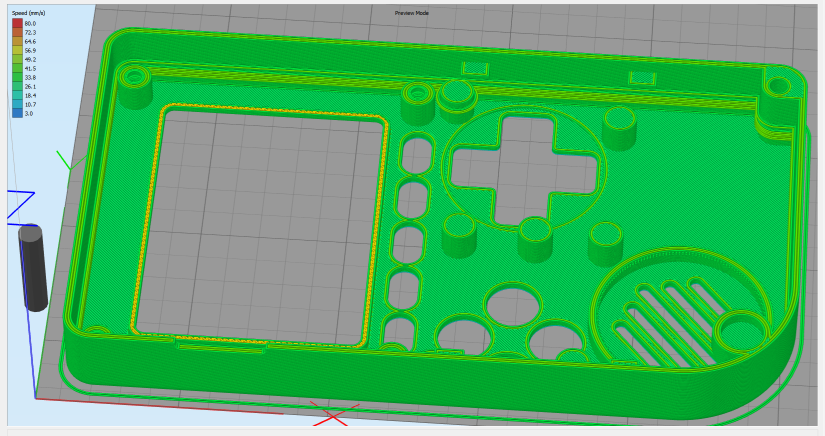Click the cross-shaped D-pad cutout on the model

click(x=525, y=170)
